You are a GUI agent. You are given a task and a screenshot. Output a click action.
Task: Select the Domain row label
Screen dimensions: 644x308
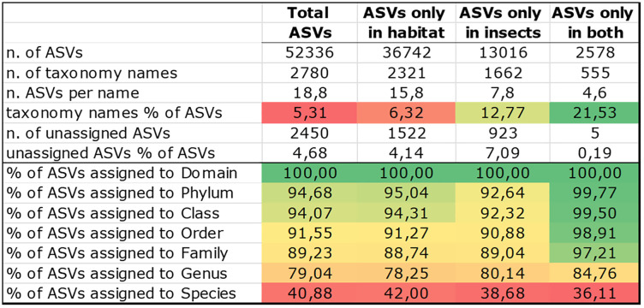tap(122, 173)
